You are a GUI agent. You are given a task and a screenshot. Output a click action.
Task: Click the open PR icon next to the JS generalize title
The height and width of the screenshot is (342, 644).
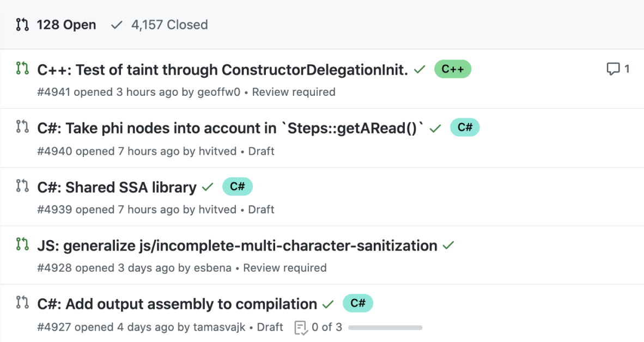click(22, 245)
